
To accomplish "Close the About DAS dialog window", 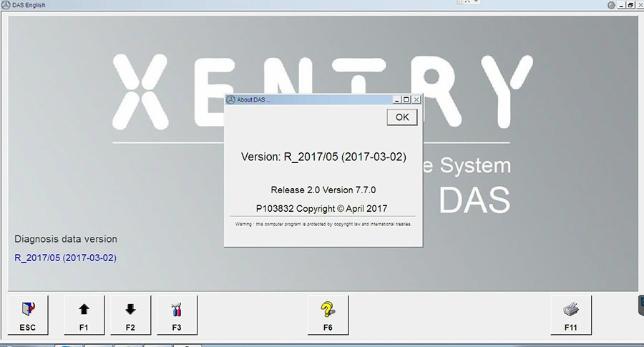I will click(416, 99).
